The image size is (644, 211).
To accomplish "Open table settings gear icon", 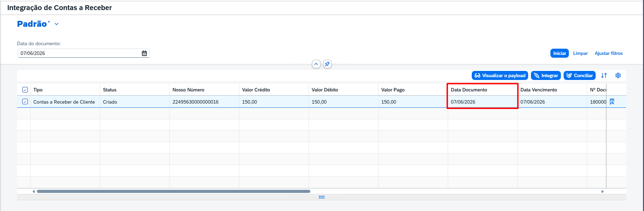I will coord(618,75).
